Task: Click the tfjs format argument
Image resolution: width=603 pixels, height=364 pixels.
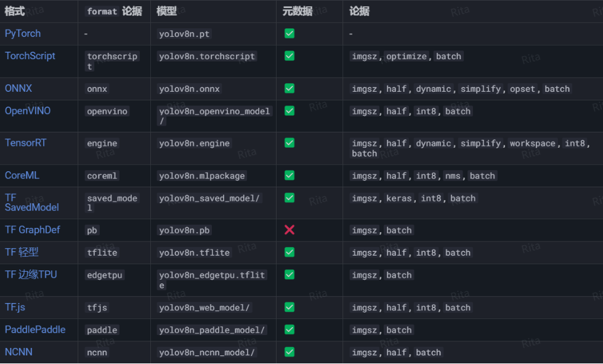Action: tap(97, 307)
